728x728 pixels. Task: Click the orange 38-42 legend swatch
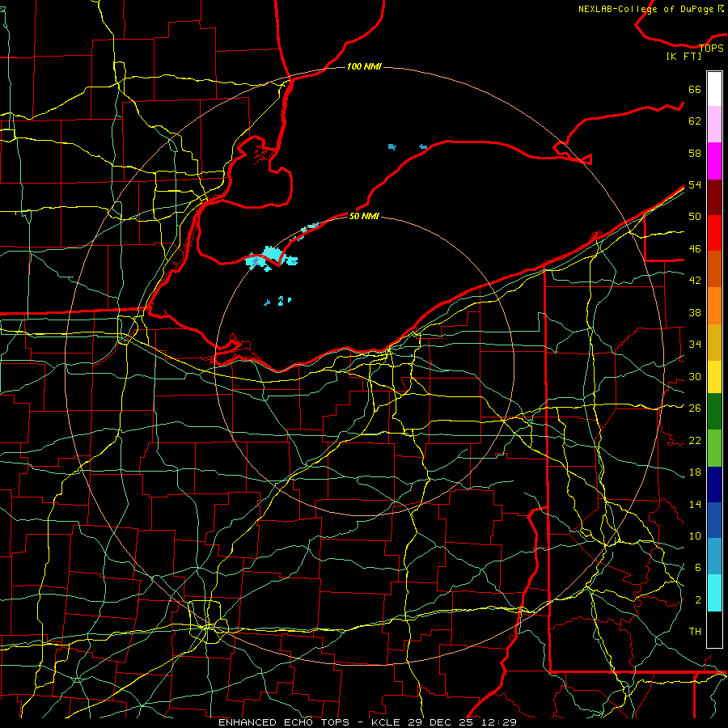[x=714, y=306]
